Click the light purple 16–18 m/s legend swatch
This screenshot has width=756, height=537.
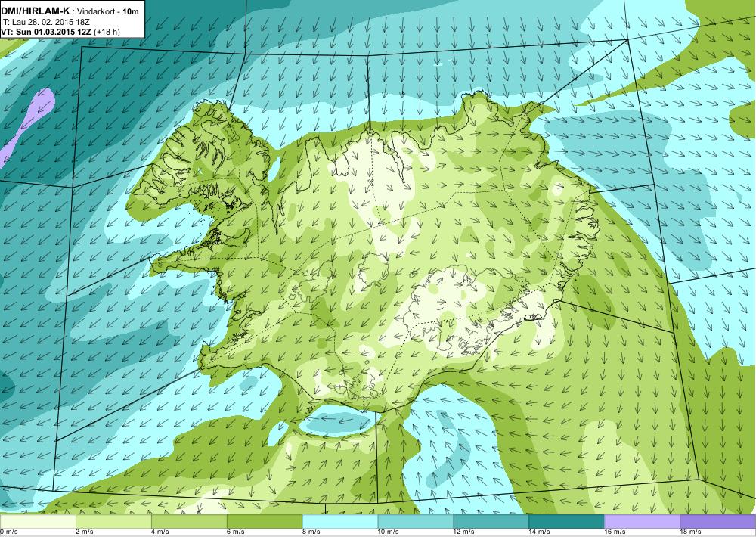pos(642,522)
